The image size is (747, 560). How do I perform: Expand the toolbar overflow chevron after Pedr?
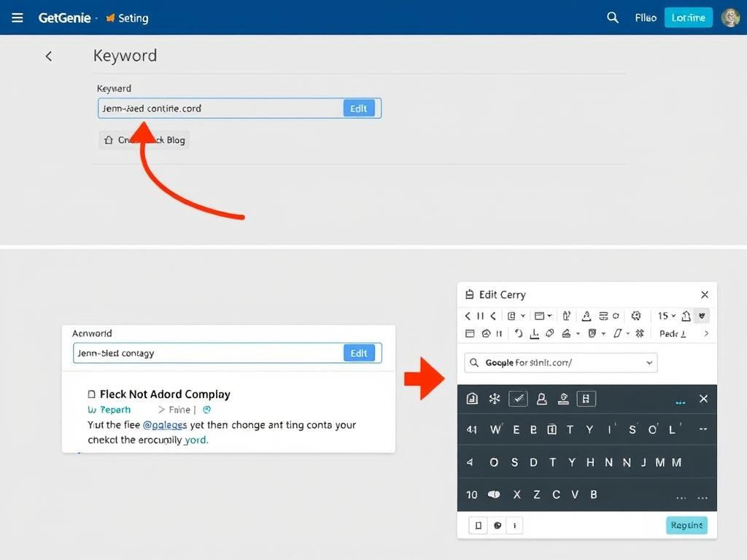[705, 333]
